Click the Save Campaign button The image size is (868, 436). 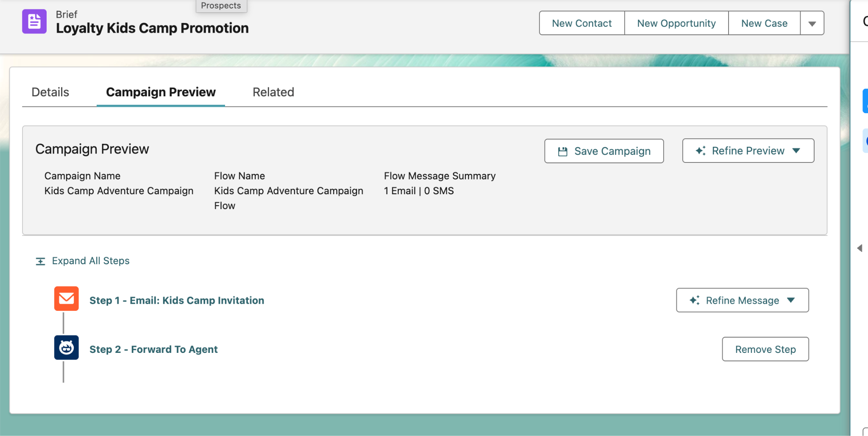coord(604,151)
